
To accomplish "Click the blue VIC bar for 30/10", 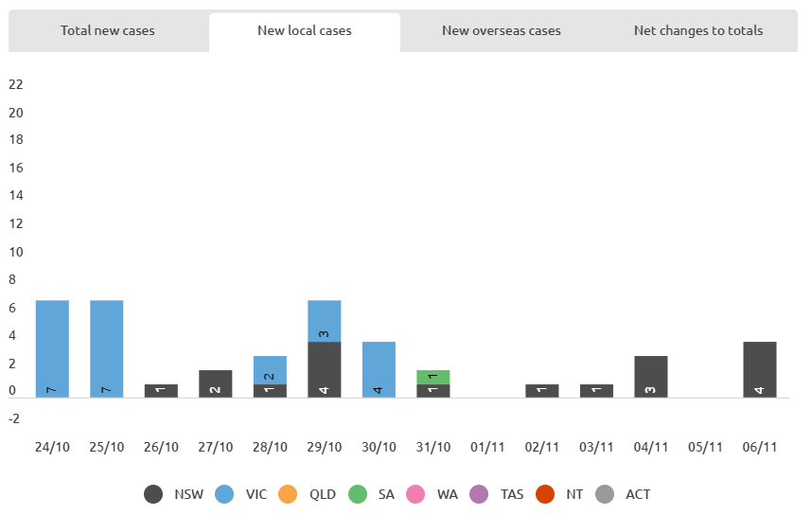I will (x=379, y=369).
